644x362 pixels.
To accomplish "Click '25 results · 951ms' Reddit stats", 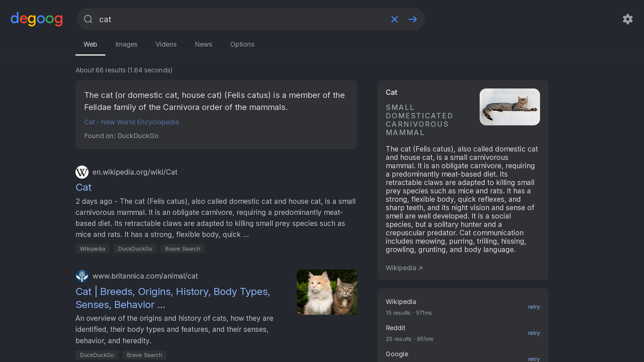I will point(409,339).
